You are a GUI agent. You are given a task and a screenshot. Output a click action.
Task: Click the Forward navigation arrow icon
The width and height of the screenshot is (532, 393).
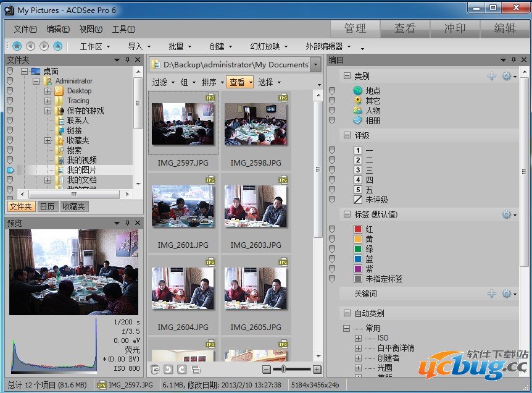pyautogui.click(x=44, y=46)
